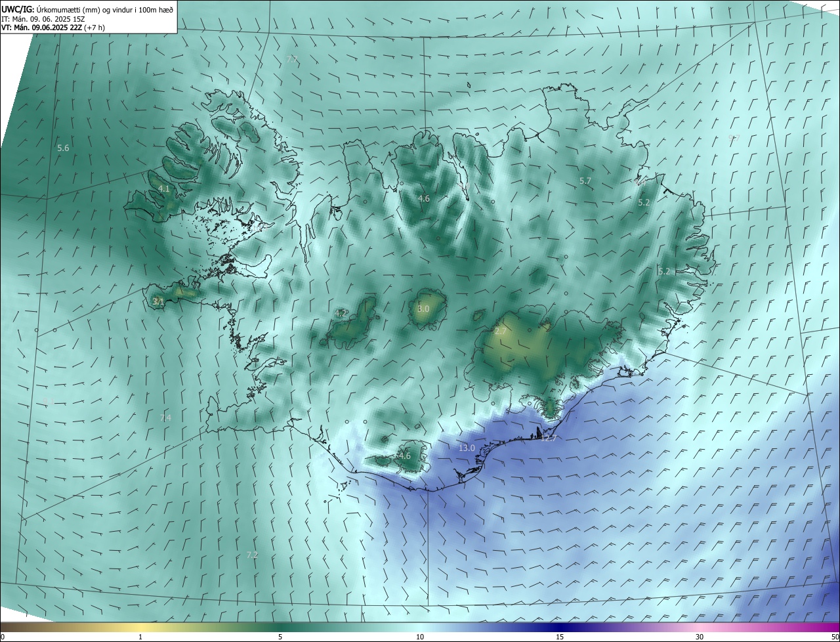Select the 7.4 value over the southwest sea
This screenshot has width=840, height=642.
(x=165, y=417)
